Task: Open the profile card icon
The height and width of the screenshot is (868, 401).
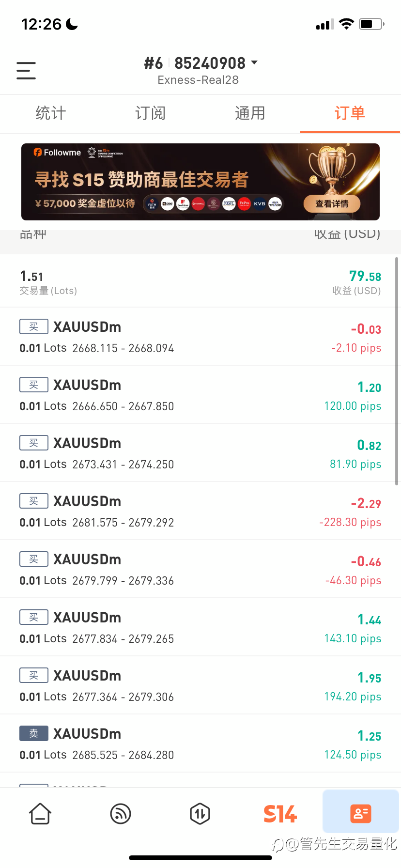Action: coord(360,813)
